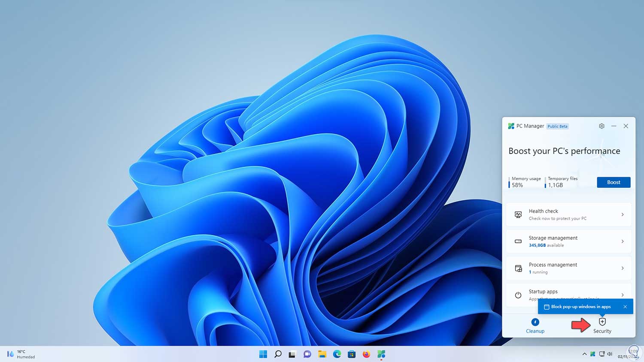The width and height of the screenshot is (644, 362).
Task: Open the taskbar clock and date
Action: coord(627,354)
